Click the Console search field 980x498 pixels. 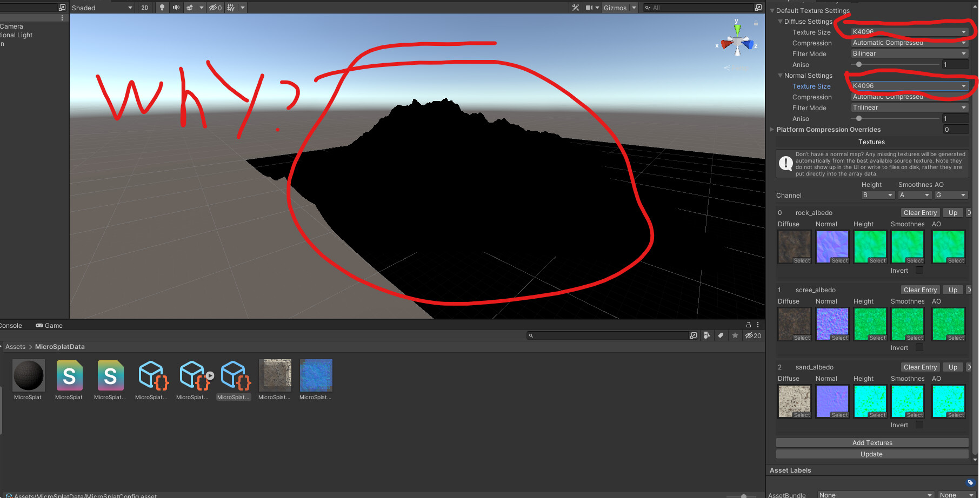tap(608, 335)
